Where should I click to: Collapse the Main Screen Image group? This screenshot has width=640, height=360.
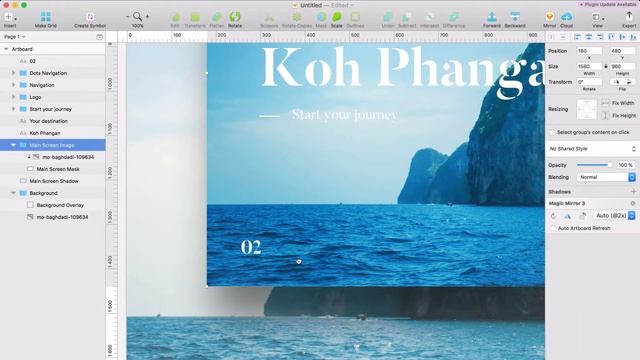coord(13,145)
